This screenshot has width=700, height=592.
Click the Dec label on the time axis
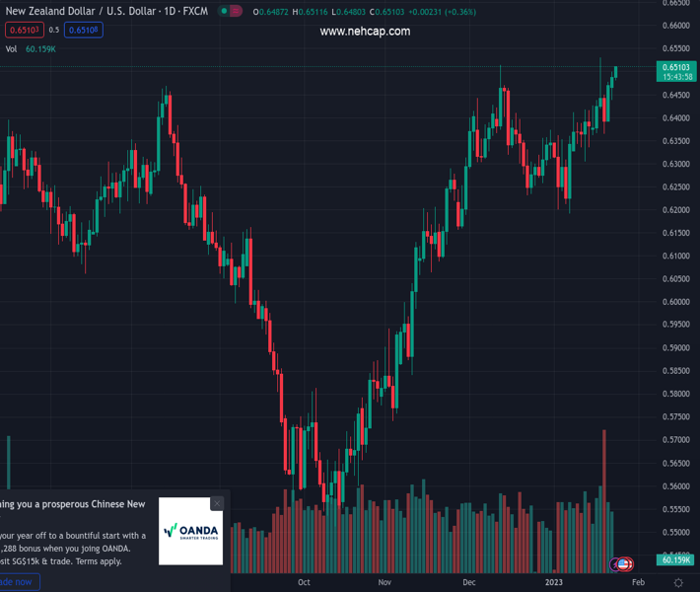pos(469,582)
